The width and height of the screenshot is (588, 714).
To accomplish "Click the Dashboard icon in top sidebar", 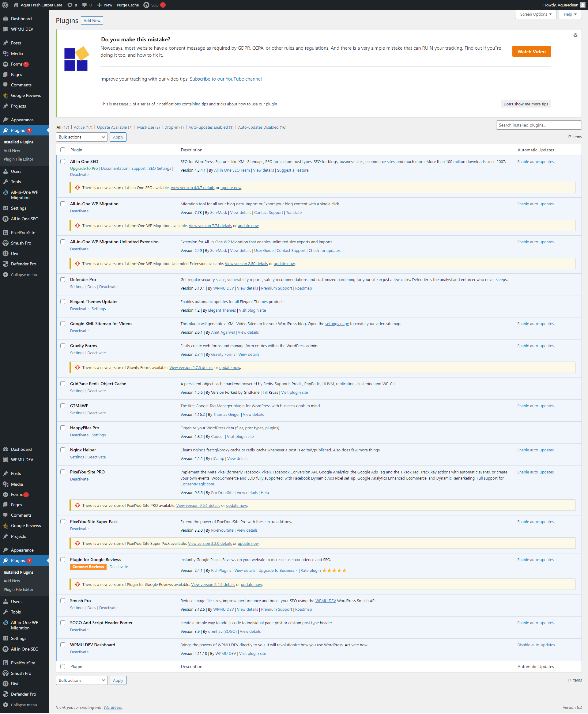I will [6, 19].
